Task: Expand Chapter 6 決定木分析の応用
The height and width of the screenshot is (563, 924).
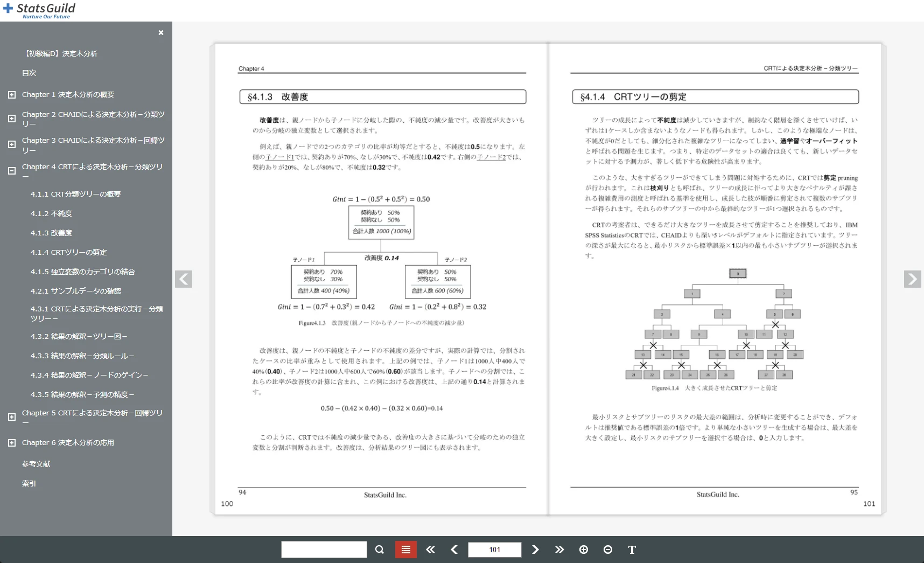Action: [x=11, y=442]
